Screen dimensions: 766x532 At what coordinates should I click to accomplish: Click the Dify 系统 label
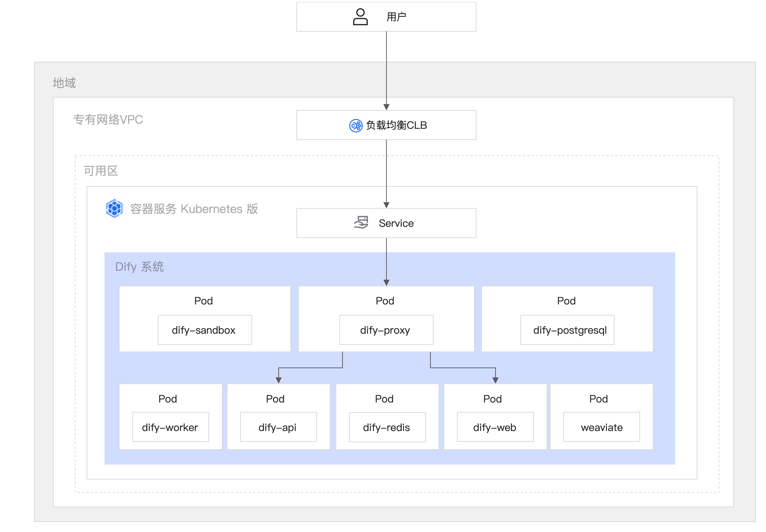tap(139, 267)
